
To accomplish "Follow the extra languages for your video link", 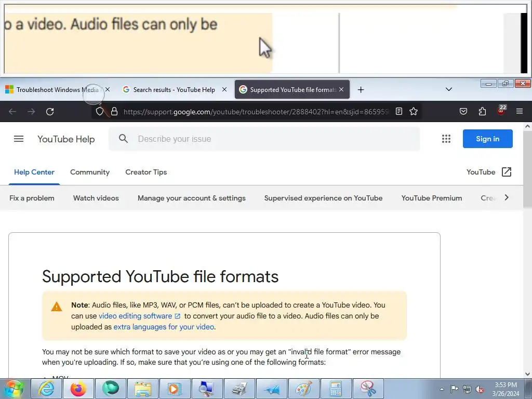I will click(164, 327).
